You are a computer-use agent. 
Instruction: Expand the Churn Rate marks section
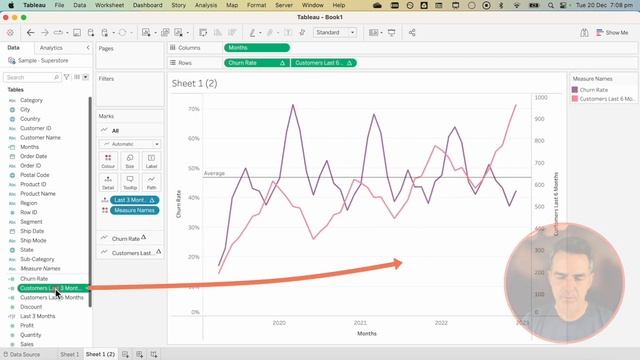(x=130, y=238)
